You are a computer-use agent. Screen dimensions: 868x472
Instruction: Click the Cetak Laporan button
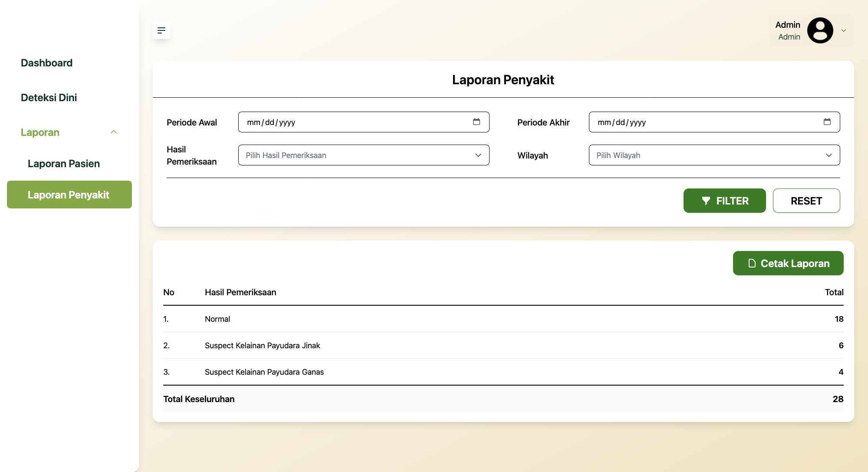[x=788, y=263]
